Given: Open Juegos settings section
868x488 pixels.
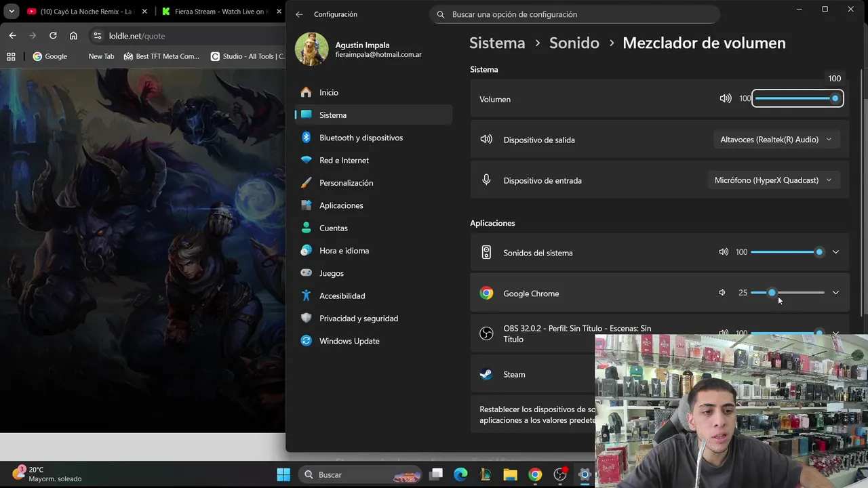Looking at the screenshot, I should click(374, 273).
